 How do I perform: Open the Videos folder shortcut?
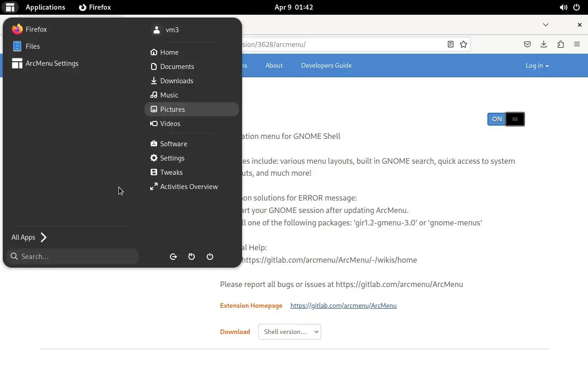pyautogui.click(x=192, y=124)
